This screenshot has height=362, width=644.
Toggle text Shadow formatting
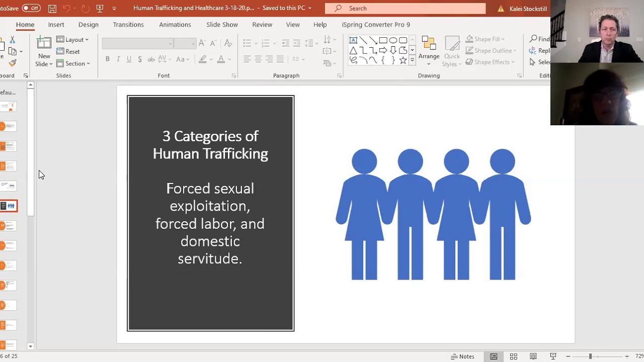point(139,59)
